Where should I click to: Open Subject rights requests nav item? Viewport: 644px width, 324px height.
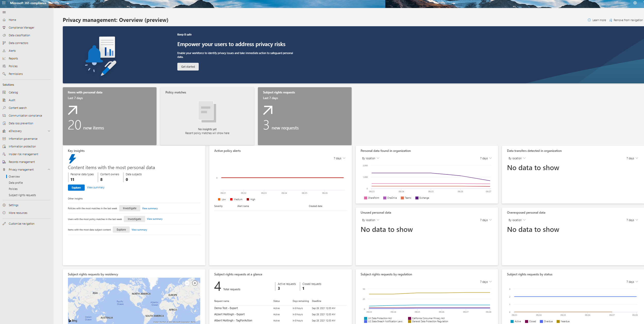point(22,195)
